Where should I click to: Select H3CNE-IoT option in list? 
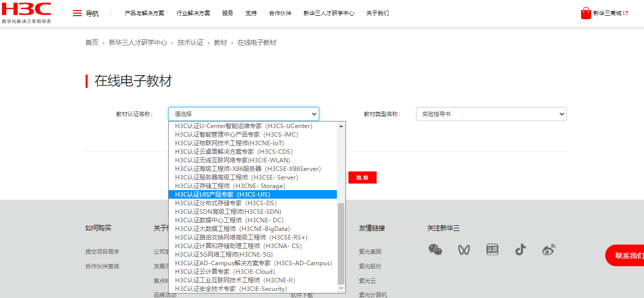coord(253,143)
